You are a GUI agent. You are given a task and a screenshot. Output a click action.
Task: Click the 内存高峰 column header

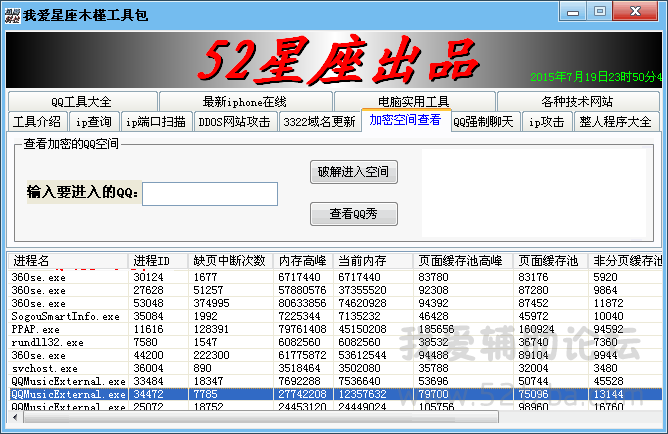coord(303,261)
